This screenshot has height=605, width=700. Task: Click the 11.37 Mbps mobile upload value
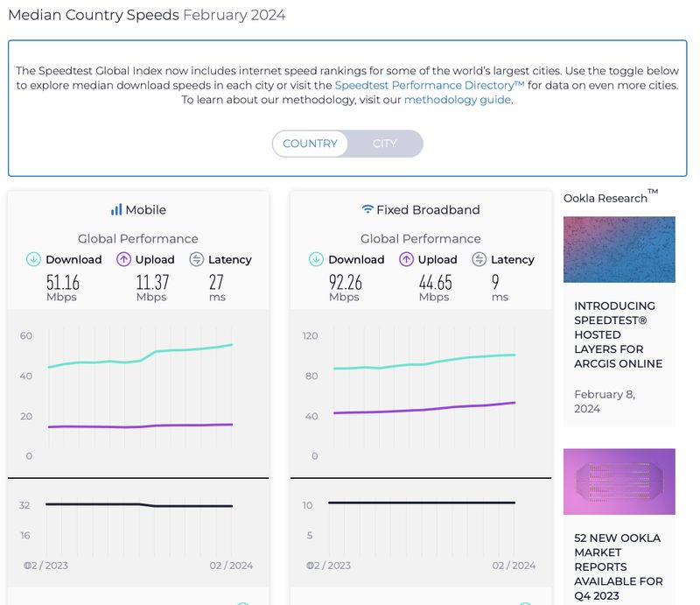pos(152,288)
